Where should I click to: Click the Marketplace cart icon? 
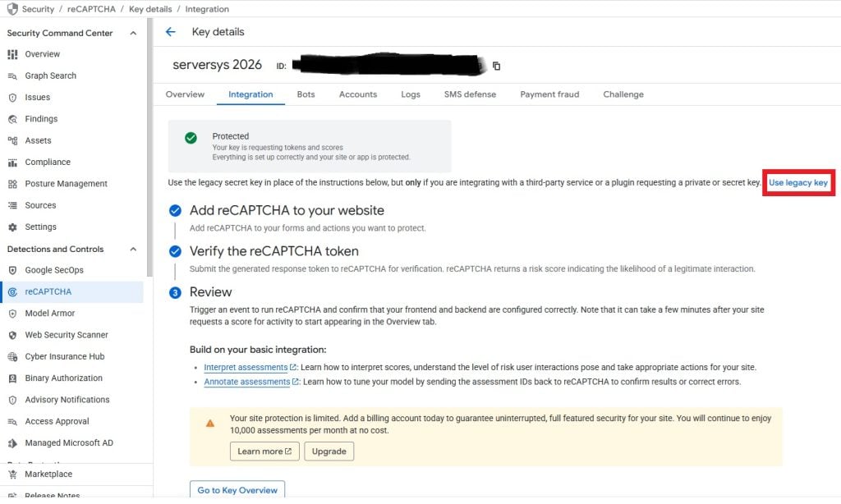(12, 474)
